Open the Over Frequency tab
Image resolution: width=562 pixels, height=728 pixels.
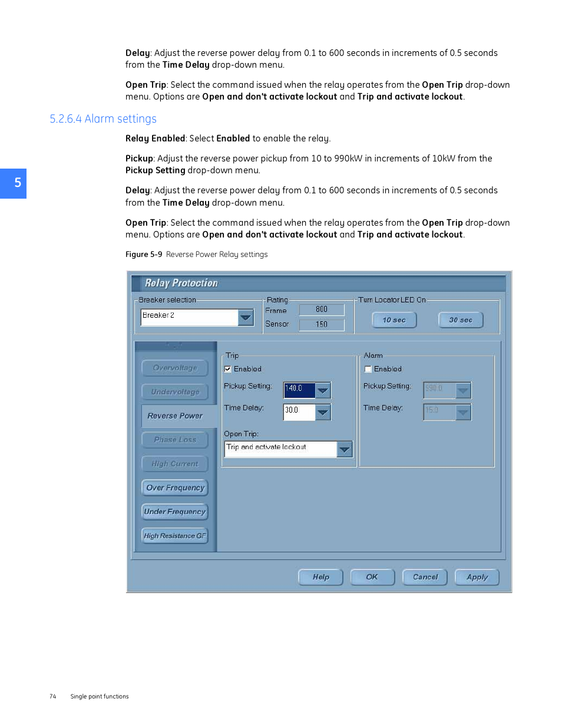tap(175, 488)
